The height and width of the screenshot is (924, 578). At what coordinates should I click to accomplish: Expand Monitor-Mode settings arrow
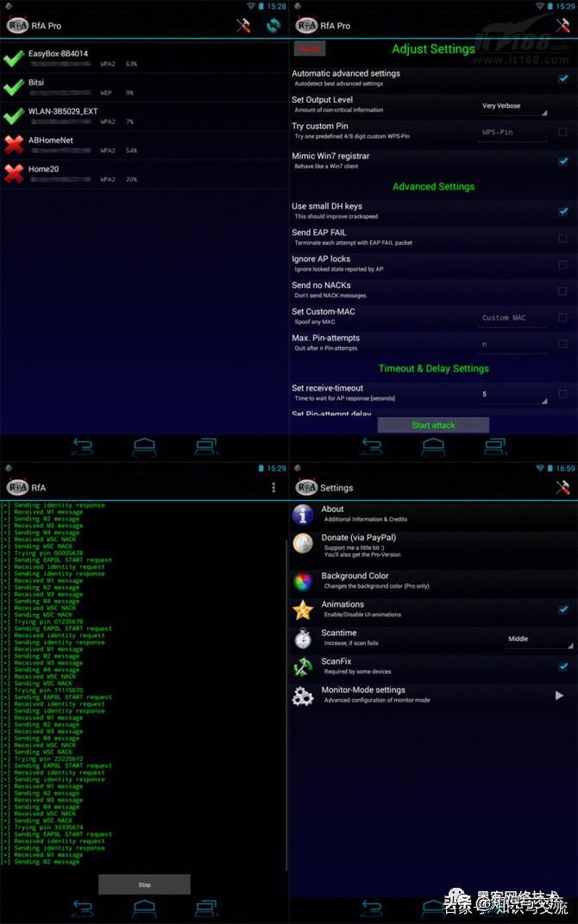[559, 696]
